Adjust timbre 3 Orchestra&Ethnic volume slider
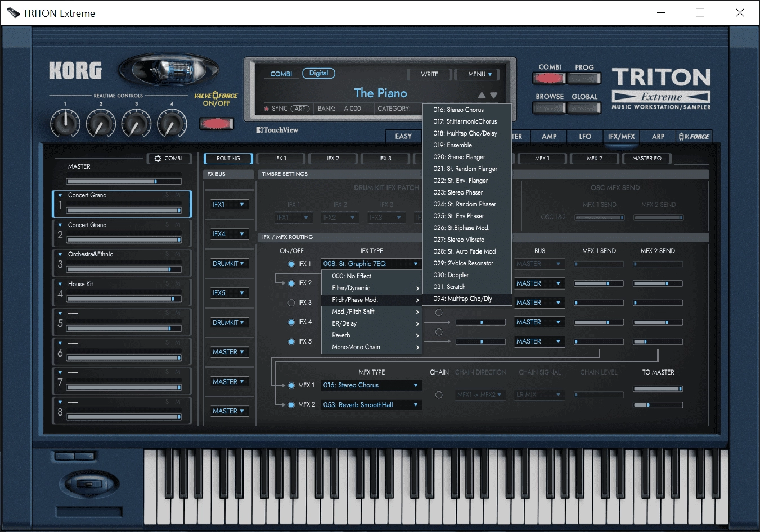This screenshot has width=760, height=532. click(x=124, y=269)
